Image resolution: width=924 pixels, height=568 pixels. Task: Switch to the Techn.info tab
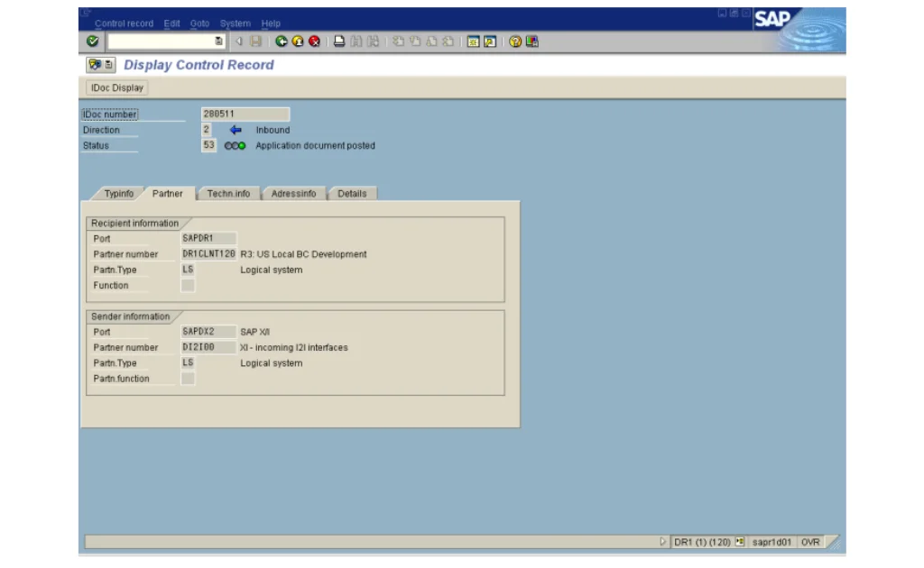(x=228, y=194)
